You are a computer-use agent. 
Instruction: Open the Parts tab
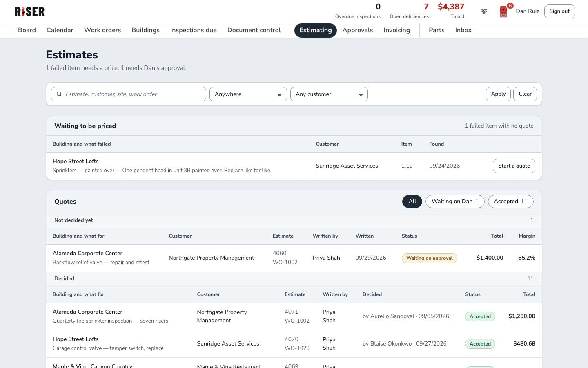pos(437,30)
